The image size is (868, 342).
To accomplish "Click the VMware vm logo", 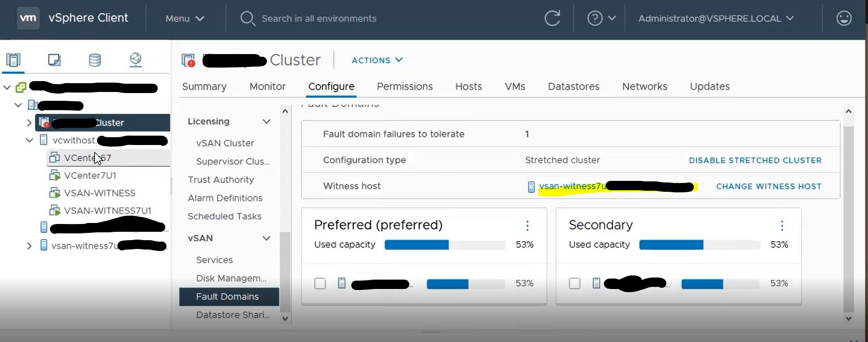I will [x=28, y=18].
